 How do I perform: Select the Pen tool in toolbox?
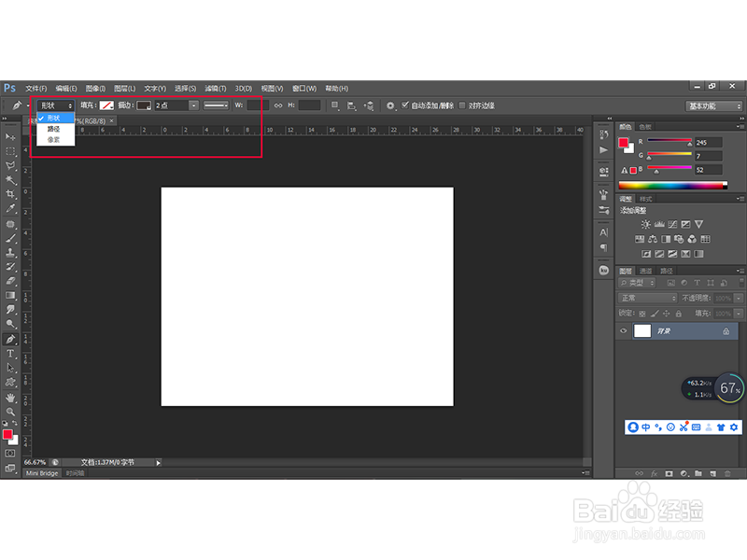tap(10, 340)
